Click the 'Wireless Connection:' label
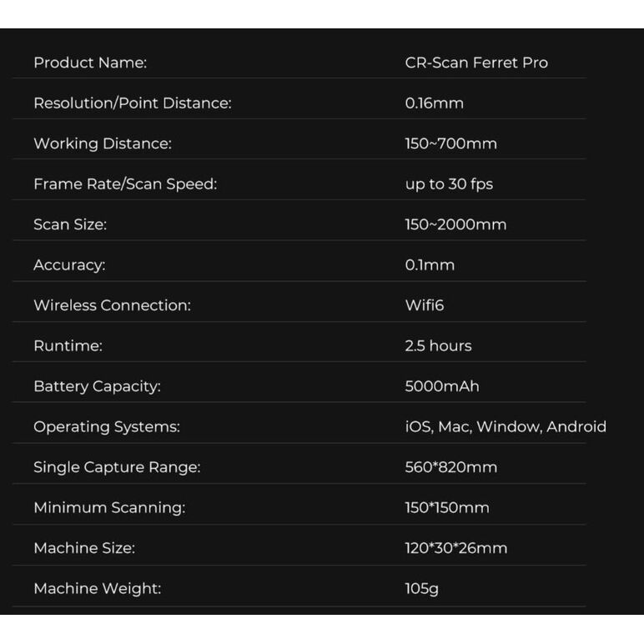 (112, 305)
